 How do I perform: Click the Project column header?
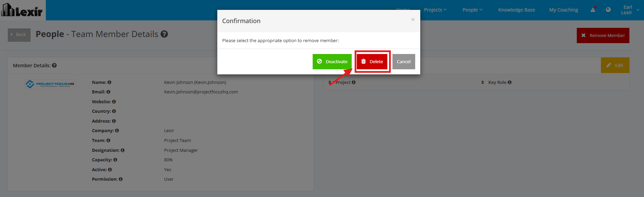point(343,83)
